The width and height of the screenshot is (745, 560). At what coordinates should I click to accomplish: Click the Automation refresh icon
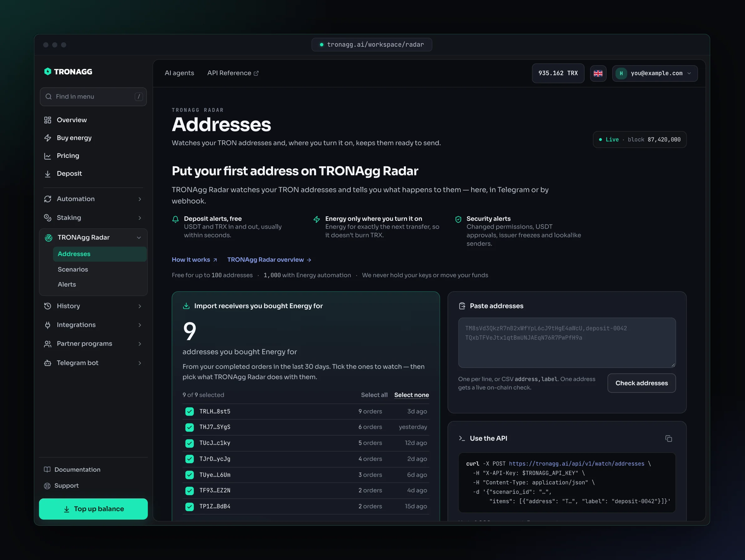48,199
